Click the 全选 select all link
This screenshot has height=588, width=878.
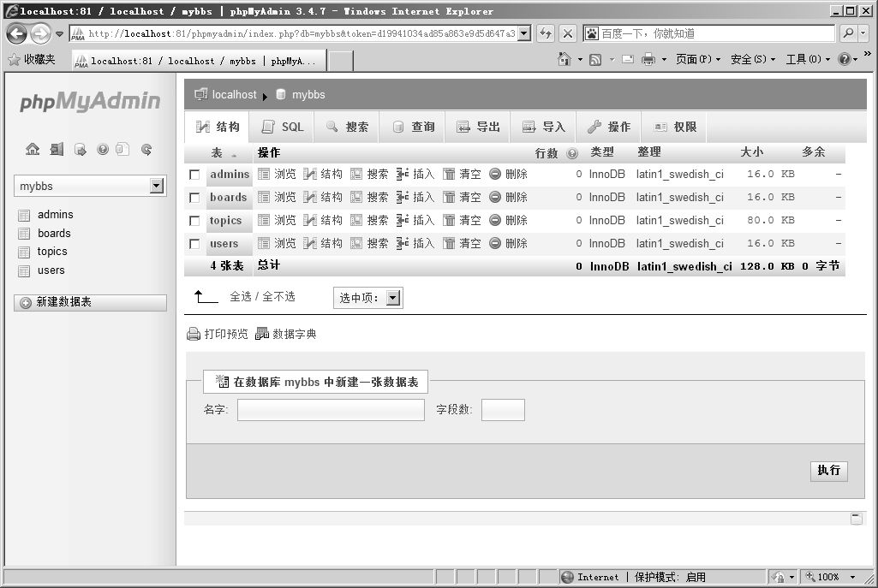(241, 296)
